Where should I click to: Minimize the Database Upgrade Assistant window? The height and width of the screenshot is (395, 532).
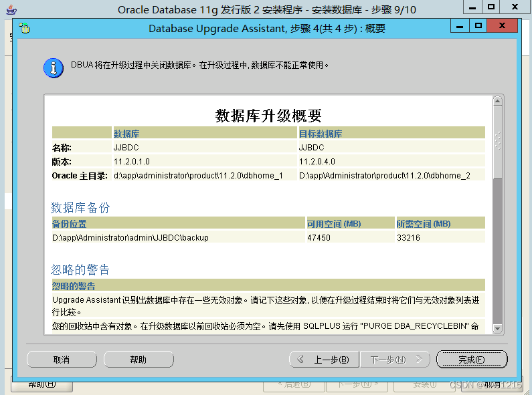pos(460,26)
